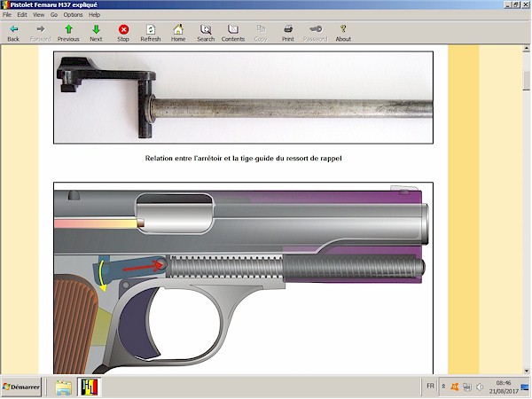Open the Help menu

tap(94, 14)
